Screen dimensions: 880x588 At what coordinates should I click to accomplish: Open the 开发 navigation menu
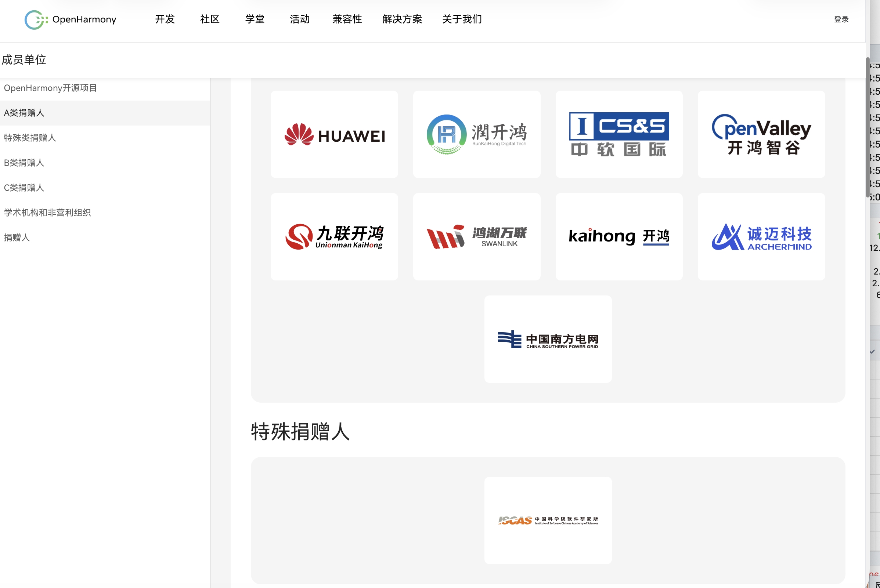(165, 19)
